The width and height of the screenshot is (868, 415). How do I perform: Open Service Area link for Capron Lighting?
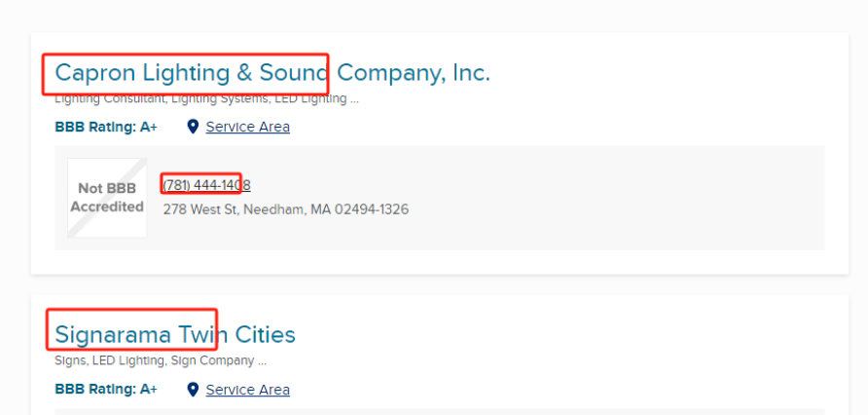247,127
